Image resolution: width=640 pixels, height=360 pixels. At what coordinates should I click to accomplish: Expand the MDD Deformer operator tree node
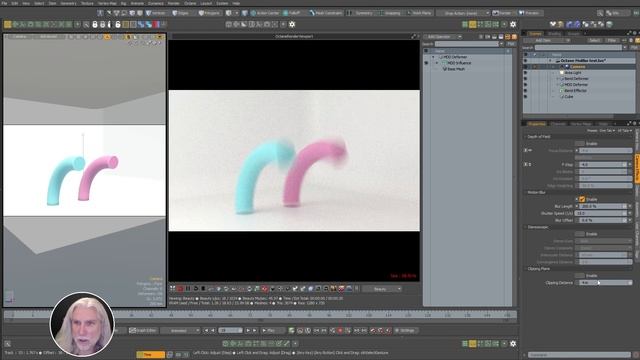click(x=433, y=57)
